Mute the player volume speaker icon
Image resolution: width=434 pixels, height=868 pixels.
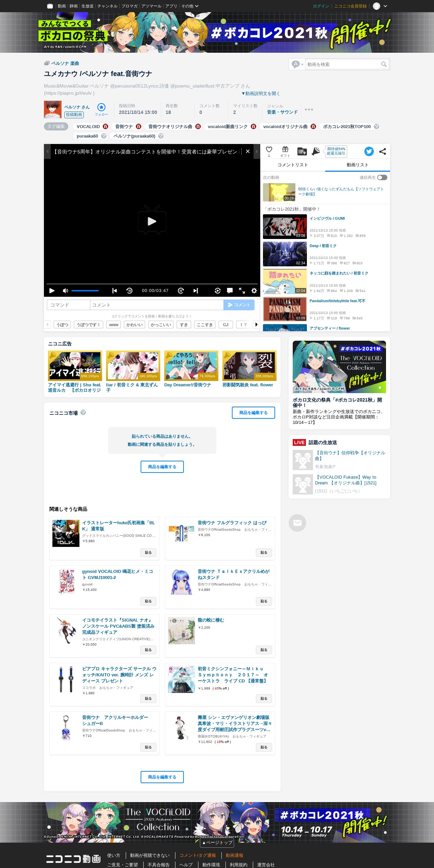[x=66, y=291]
